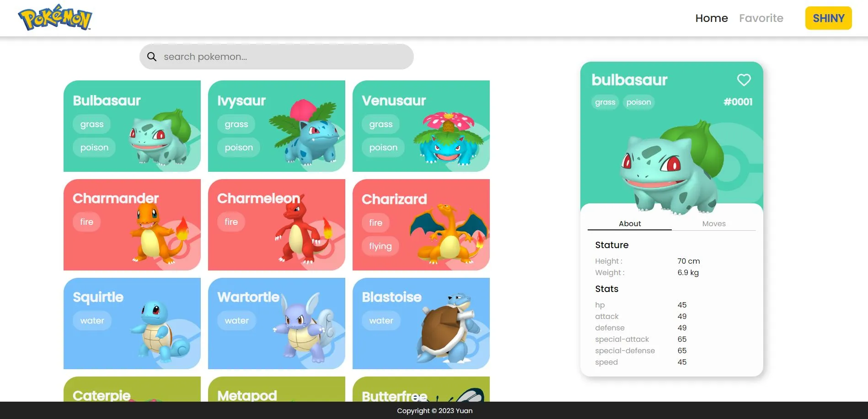Choose the Squirtle card
The width and height of the screenshot is (868, 419).
[x=132, y=324]
